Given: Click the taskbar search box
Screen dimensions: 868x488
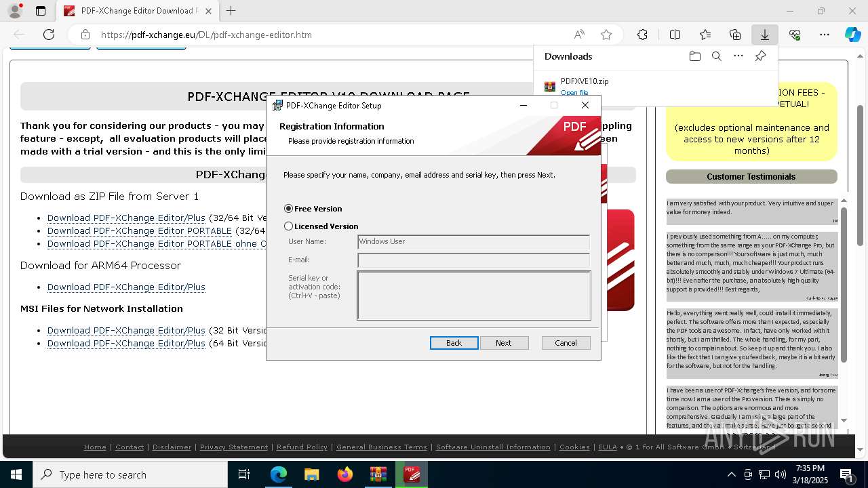Looking at the screenshot, I should (130, 474).
